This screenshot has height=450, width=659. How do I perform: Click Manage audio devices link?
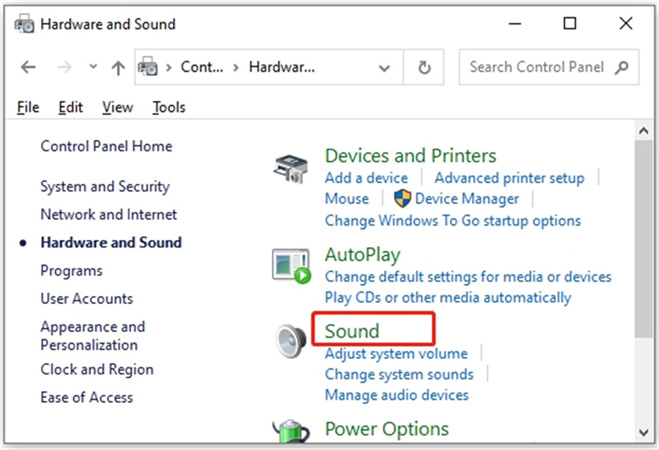point(397,395)
